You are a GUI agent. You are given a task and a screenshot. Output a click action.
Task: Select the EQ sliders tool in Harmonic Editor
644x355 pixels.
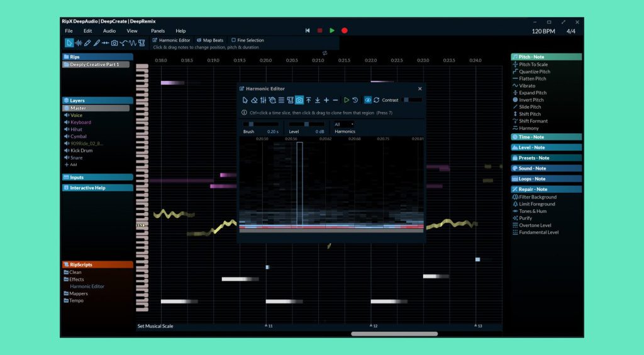(x=264, y=100)
